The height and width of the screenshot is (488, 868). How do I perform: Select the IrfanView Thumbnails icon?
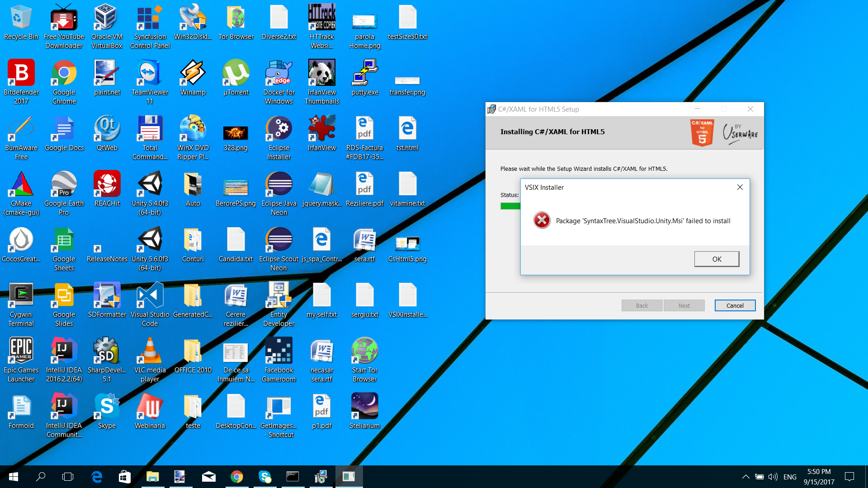pyautogui.click(x=321, y=82)
